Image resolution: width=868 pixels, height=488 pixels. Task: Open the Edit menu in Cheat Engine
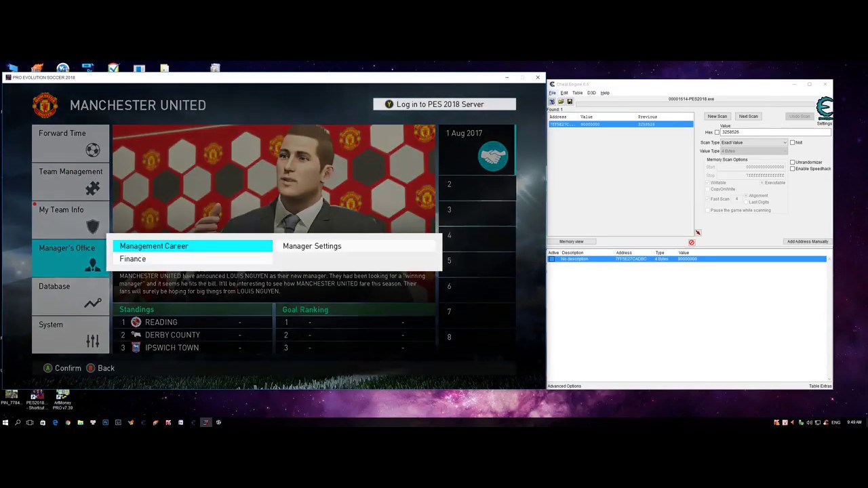(564, 93)
